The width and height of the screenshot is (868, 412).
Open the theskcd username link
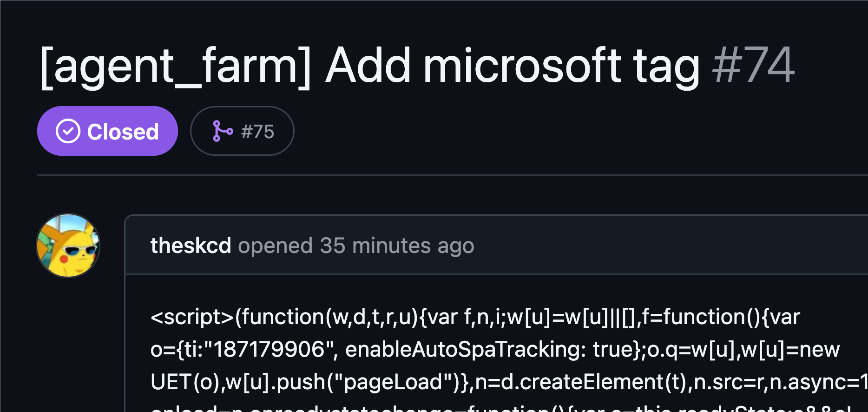pos(191,246)
